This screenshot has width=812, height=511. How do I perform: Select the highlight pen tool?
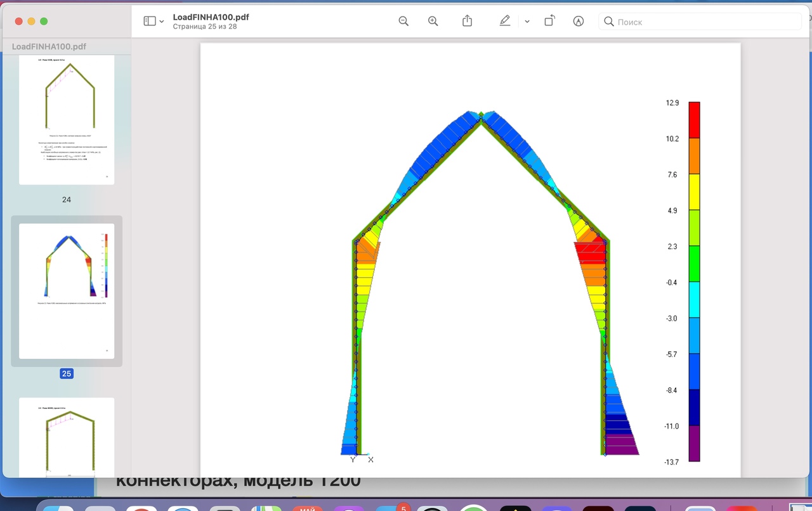coord(505,22)
